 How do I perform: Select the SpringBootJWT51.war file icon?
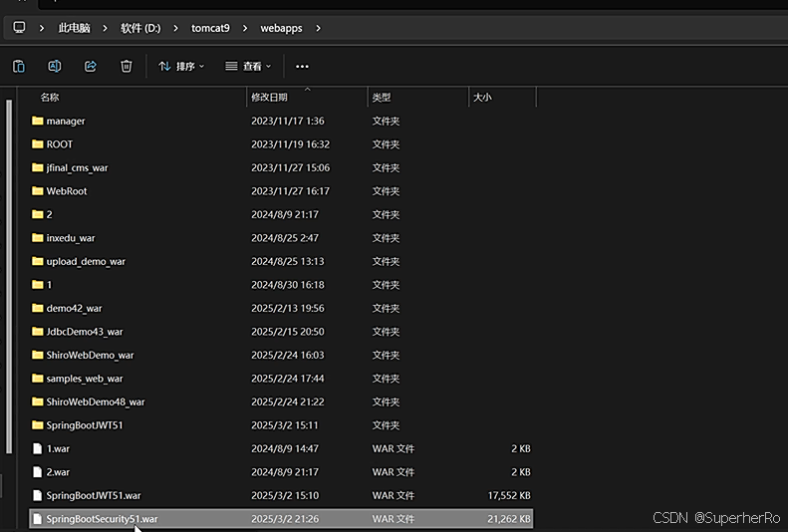(37, 495)
